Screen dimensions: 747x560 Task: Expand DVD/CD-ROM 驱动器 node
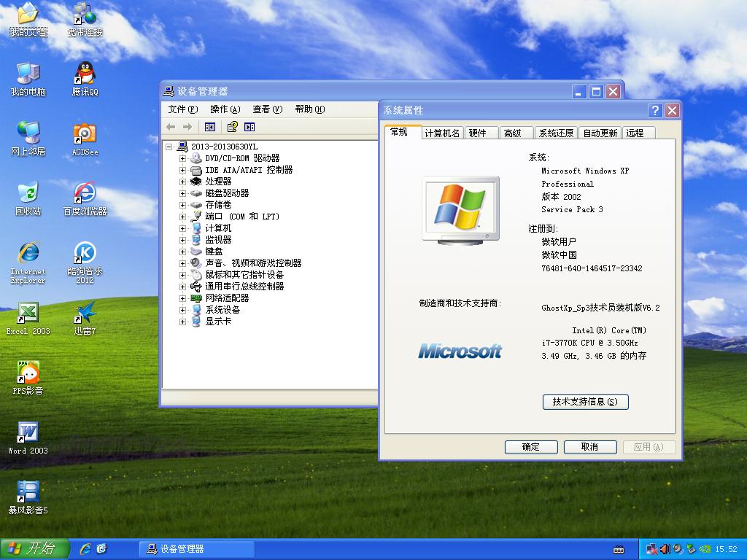tap(182, 158)
